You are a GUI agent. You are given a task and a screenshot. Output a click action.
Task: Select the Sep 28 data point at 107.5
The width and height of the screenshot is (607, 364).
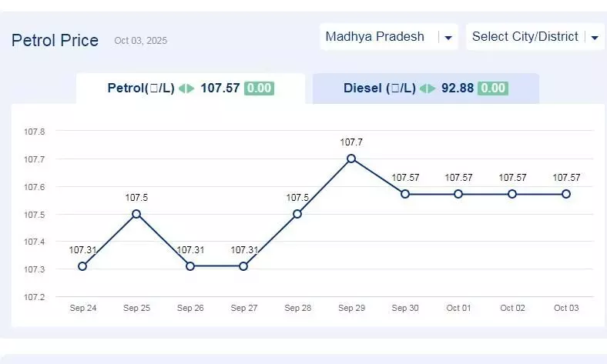297,214
